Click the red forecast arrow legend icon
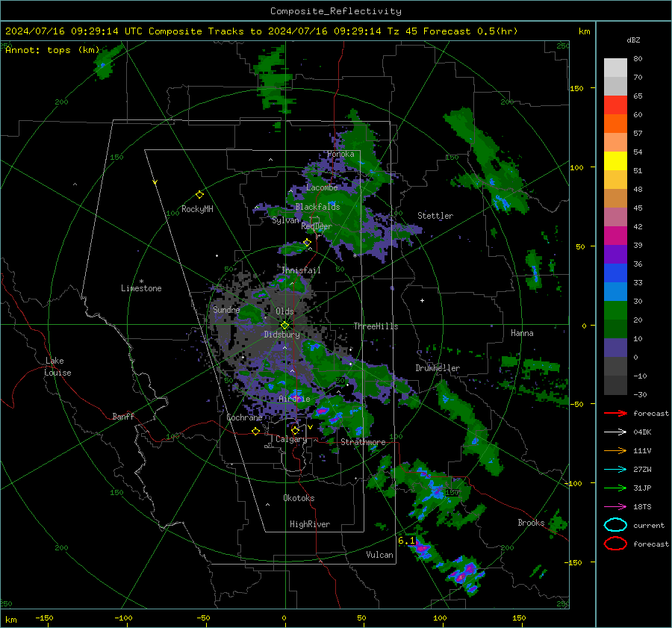672x628 pixels. 615,413
